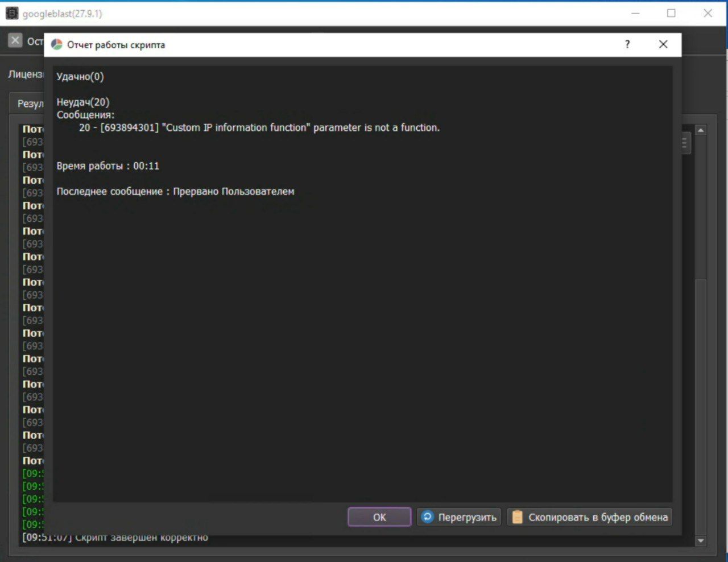Close the googleblast main window

tap(708, 13)
